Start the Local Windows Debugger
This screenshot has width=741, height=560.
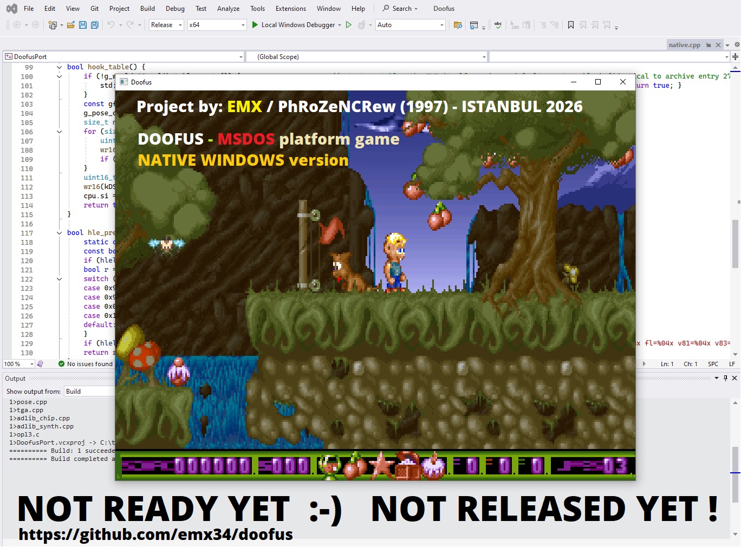pos(293,25)
